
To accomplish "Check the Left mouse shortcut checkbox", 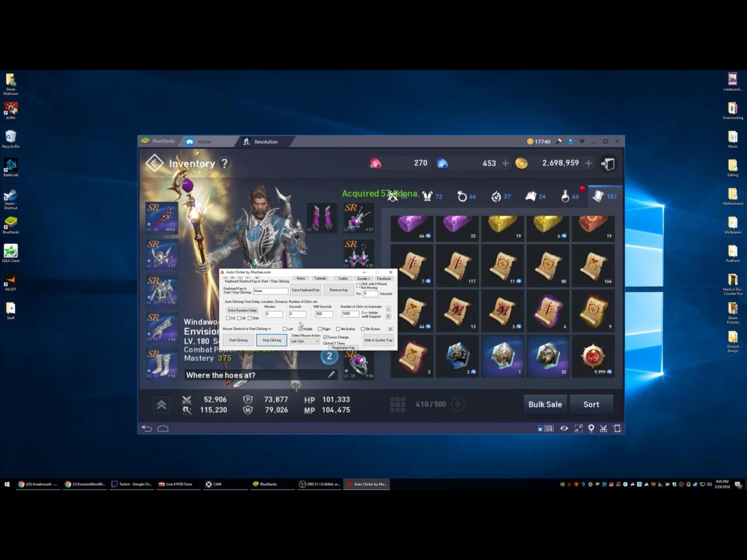I will tap(285, 329).
